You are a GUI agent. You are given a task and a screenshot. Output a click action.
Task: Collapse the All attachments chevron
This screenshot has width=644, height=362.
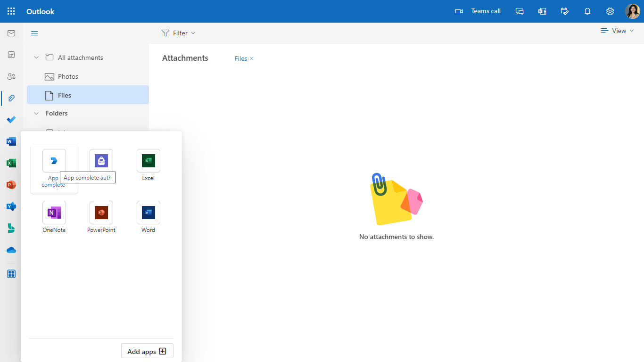(x=36, y=58)
